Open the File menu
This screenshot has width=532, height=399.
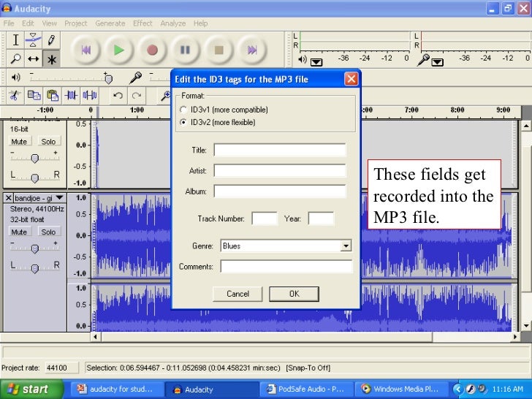pos(9,23)
